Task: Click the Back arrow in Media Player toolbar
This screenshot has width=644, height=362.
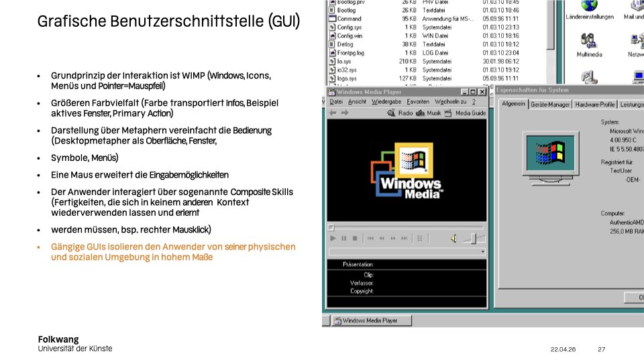Action: pos(333,113)
